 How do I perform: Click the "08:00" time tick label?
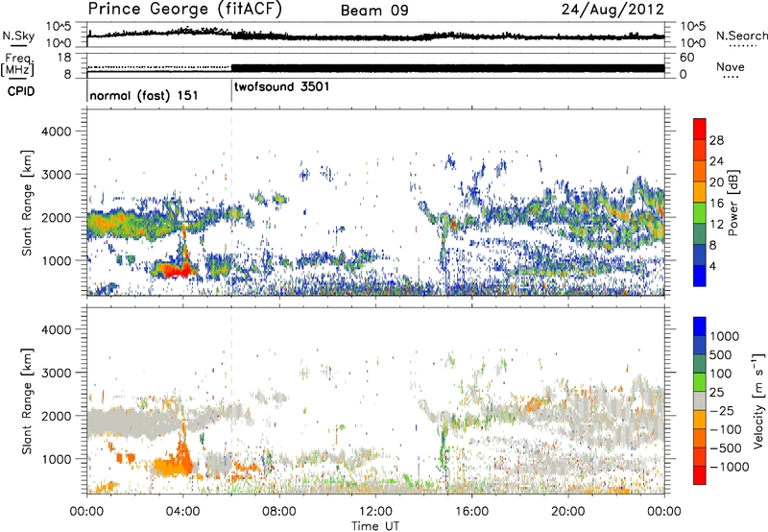pyautogui.click(x=278, y=511)
